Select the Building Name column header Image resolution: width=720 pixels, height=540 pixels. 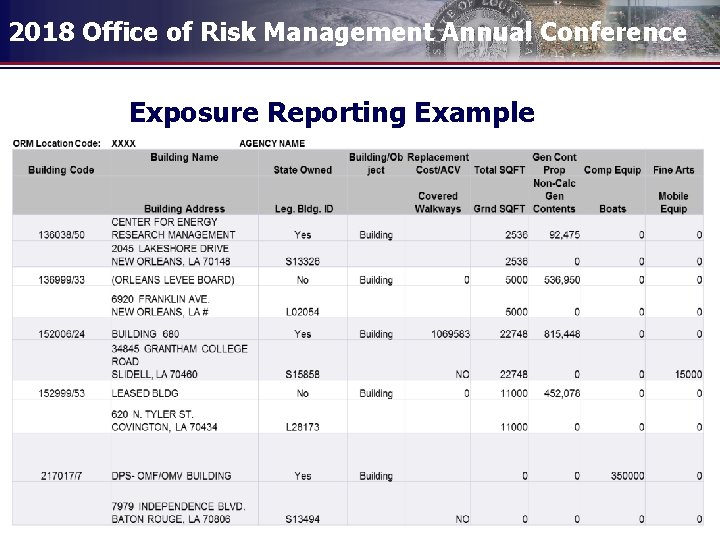[184, 158]
